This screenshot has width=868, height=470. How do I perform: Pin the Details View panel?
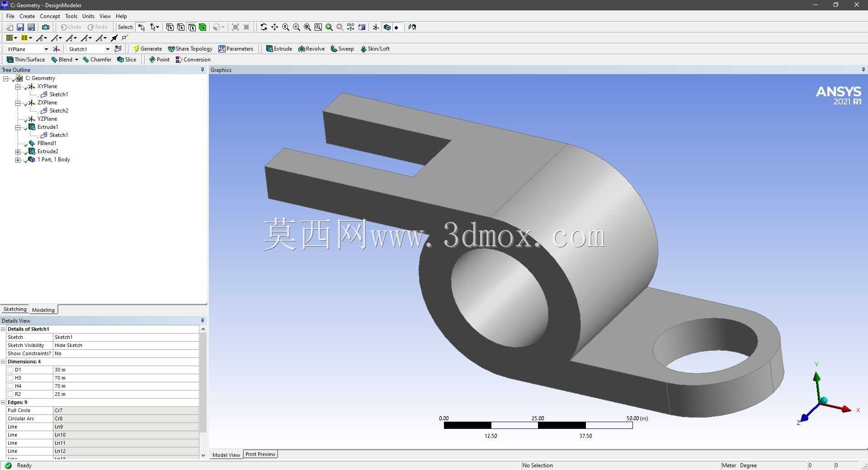pyautogui.click(x=202, y=320)
